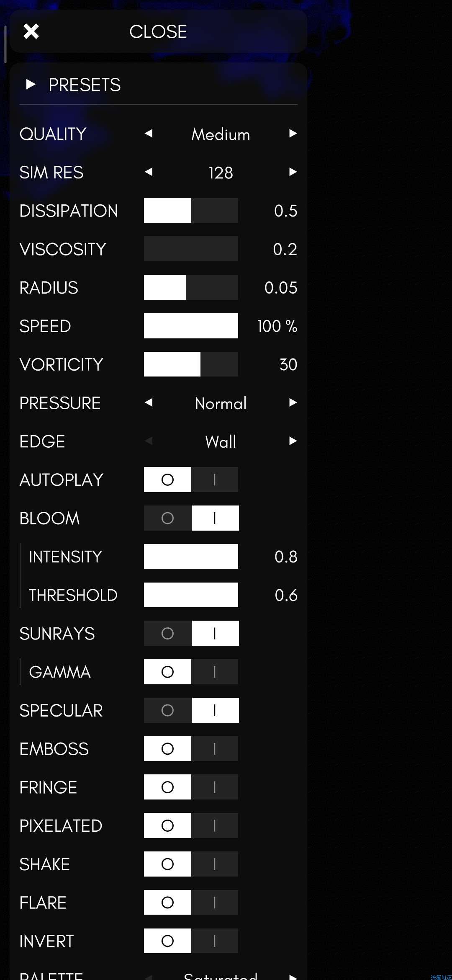Viewport: 452px width, 980px height.
Task: Switch Pressure to previous option arrow
Action: (149, 403)
